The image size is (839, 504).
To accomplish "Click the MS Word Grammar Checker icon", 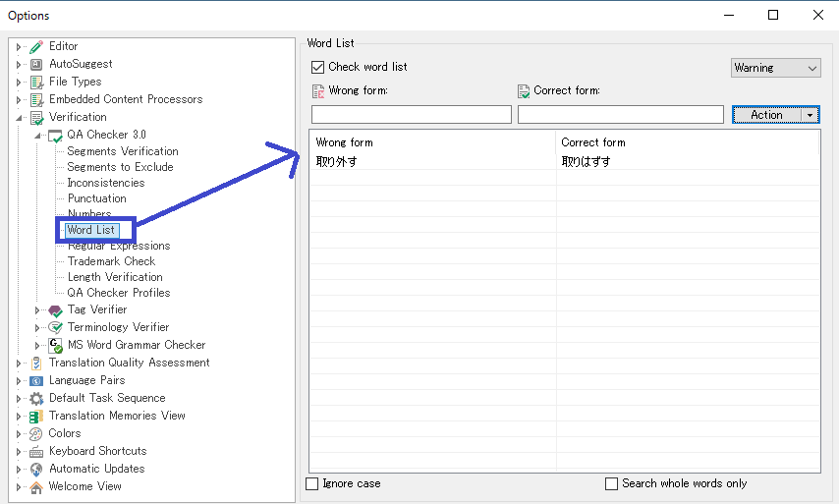I will point(55,345).
